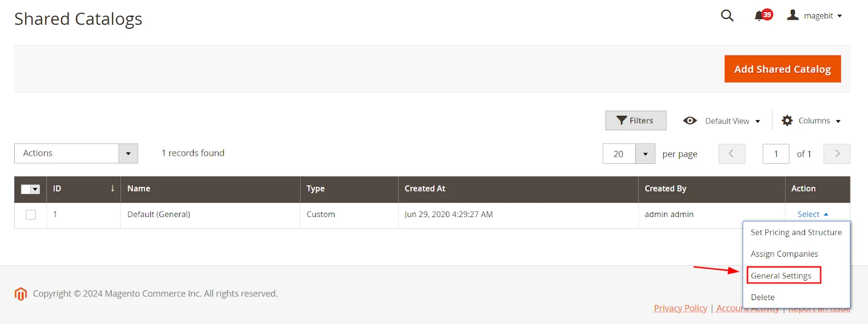This screenshot has width=868, height=324.
Task: Choose General Settings from the menu
Action: [x=783, y=275]
